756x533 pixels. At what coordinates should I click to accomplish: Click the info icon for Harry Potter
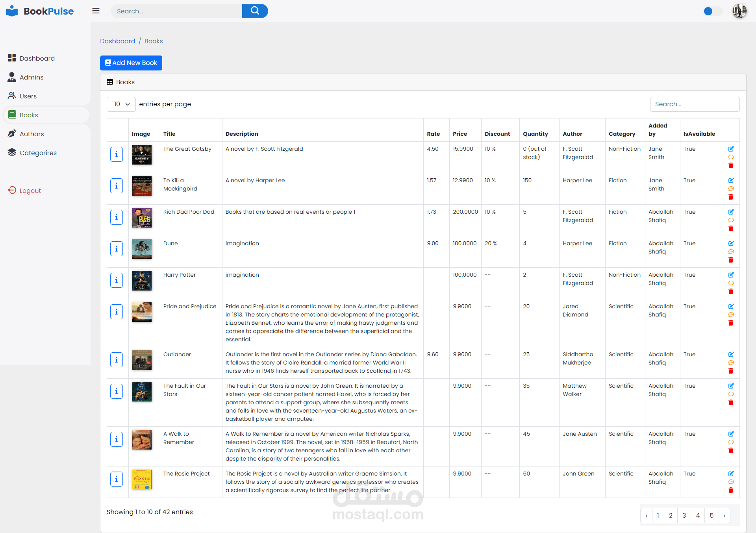coord(117,280)
